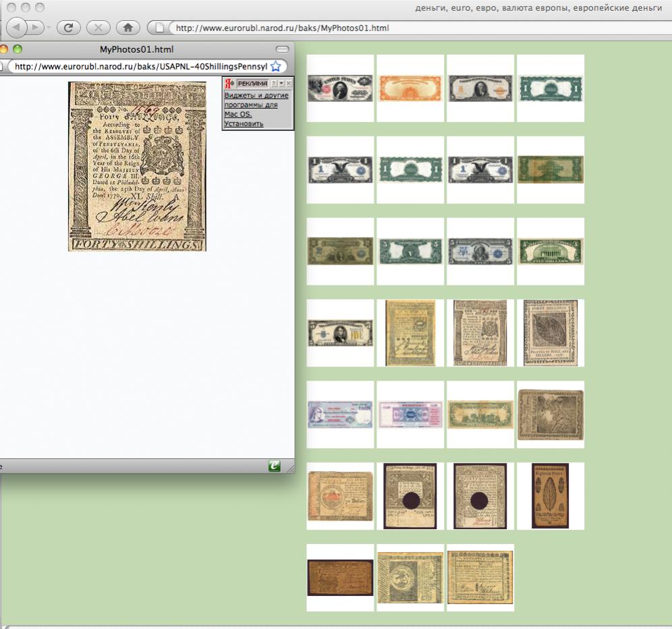The image size is (672, 629).
Task: Click the green status bar icon
Action: click(274, 466)
